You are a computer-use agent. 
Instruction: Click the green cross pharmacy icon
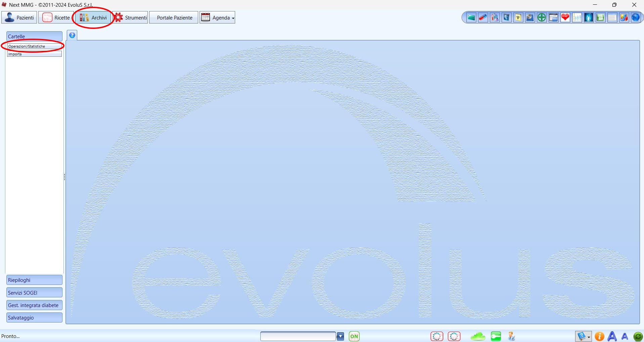click(542, 17)
